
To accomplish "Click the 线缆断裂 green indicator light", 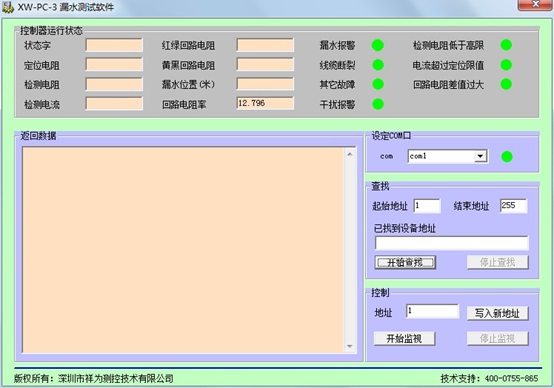I will (x=378, y=65).
